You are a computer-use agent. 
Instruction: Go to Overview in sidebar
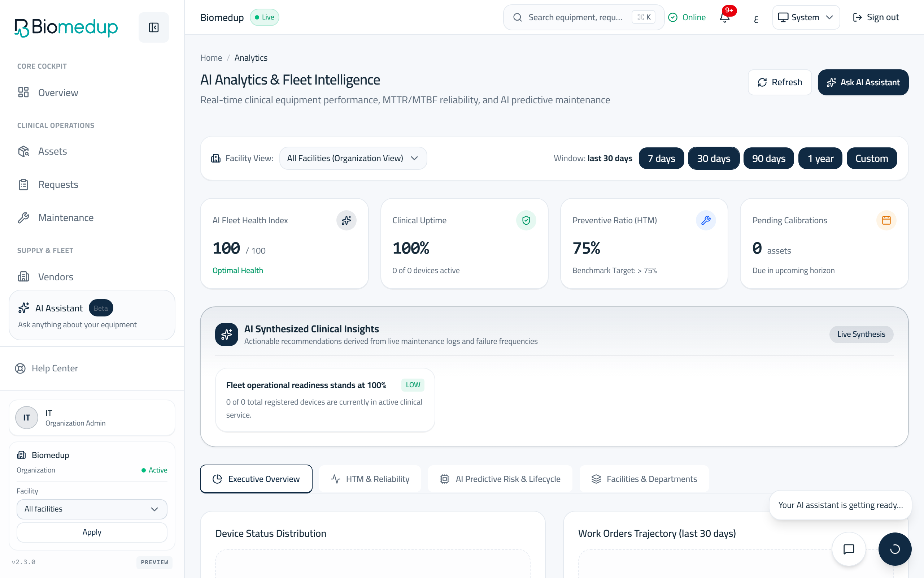point(92,92)
